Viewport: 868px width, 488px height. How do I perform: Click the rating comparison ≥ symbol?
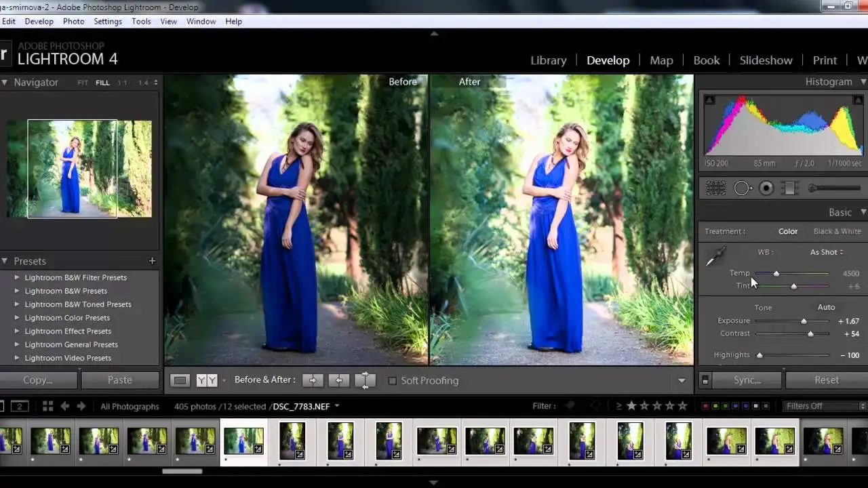(x=618, y=406)
